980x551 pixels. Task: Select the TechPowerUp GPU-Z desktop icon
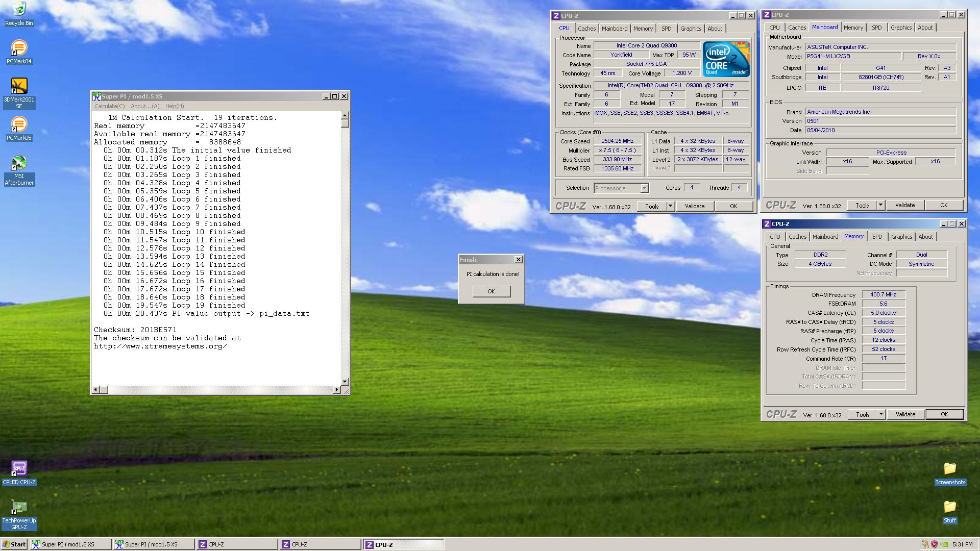19,514
